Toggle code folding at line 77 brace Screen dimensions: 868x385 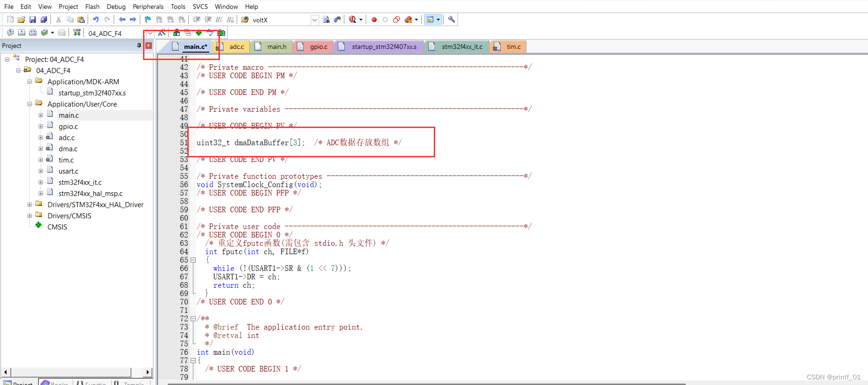tap(193, 361)
